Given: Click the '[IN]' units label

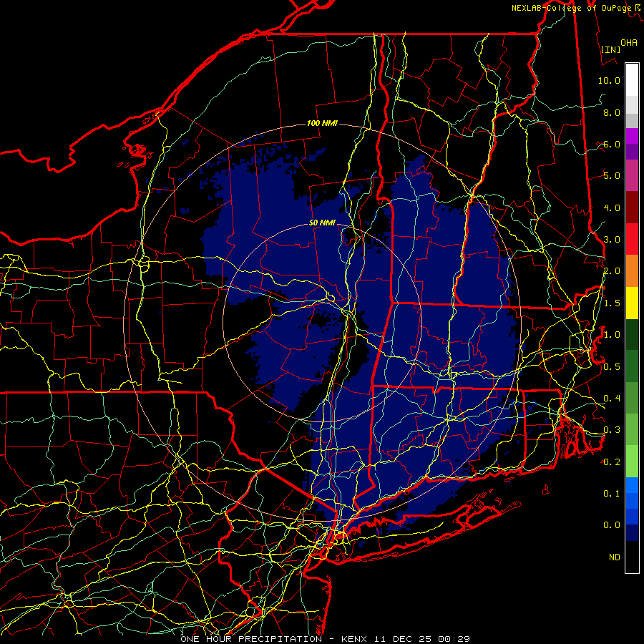Looking at the screenshot, I should tap(610, 49).
